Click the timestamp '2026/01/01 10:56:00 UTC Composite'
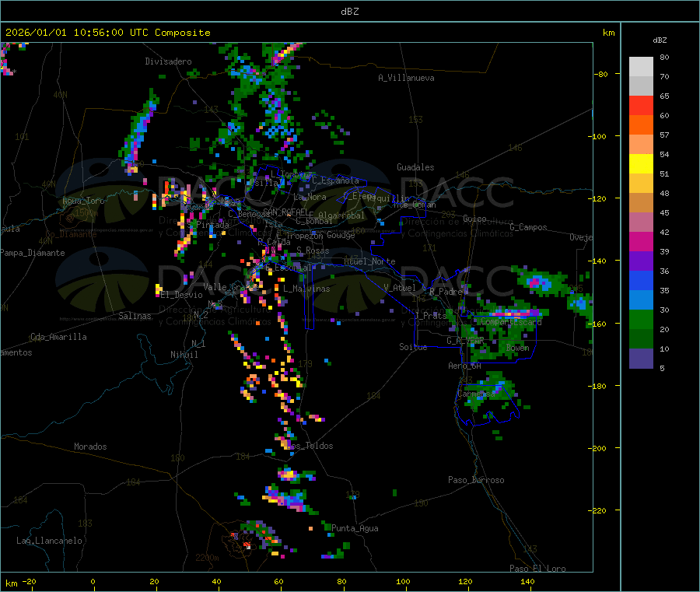The height and width of the screenshot is (592, 700). tap(107, 33)
